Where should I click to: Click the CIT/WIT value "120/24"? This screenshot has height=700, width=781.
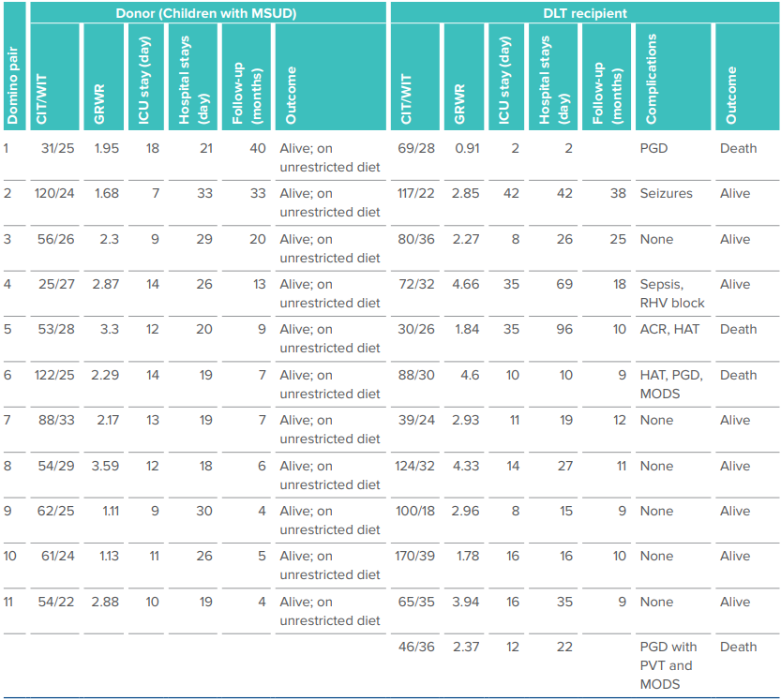click(54, 193)
